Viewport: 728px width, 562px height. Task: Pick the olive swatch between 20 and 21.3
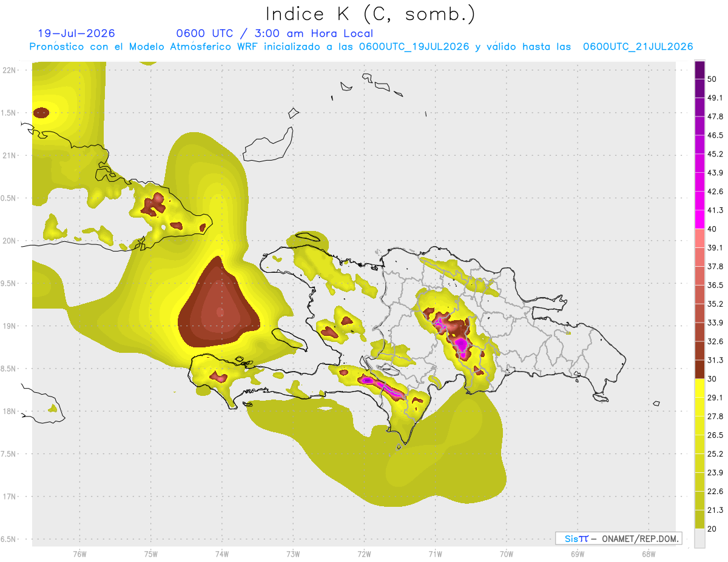[x=700, y=520]
